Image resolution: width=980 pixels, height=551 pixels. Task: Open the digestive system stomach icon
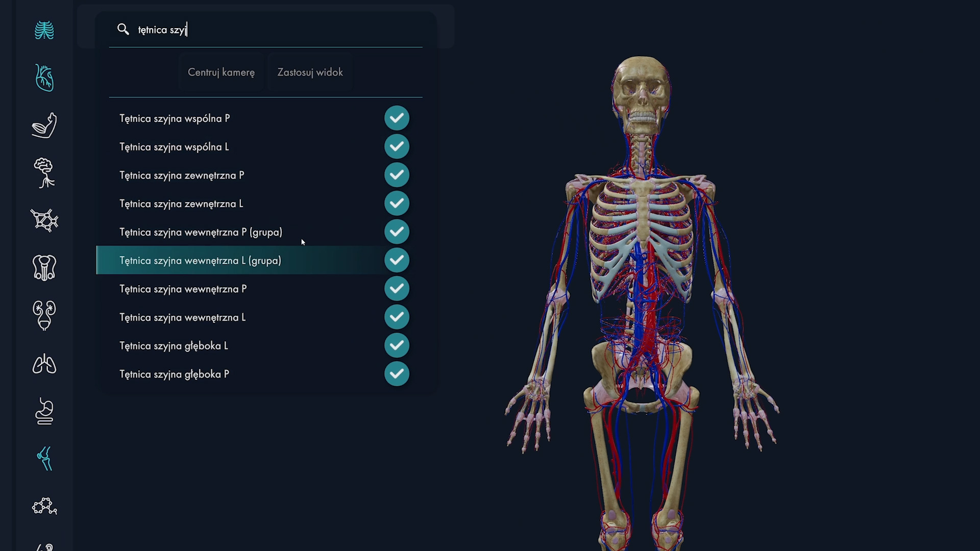pos(44,411)
